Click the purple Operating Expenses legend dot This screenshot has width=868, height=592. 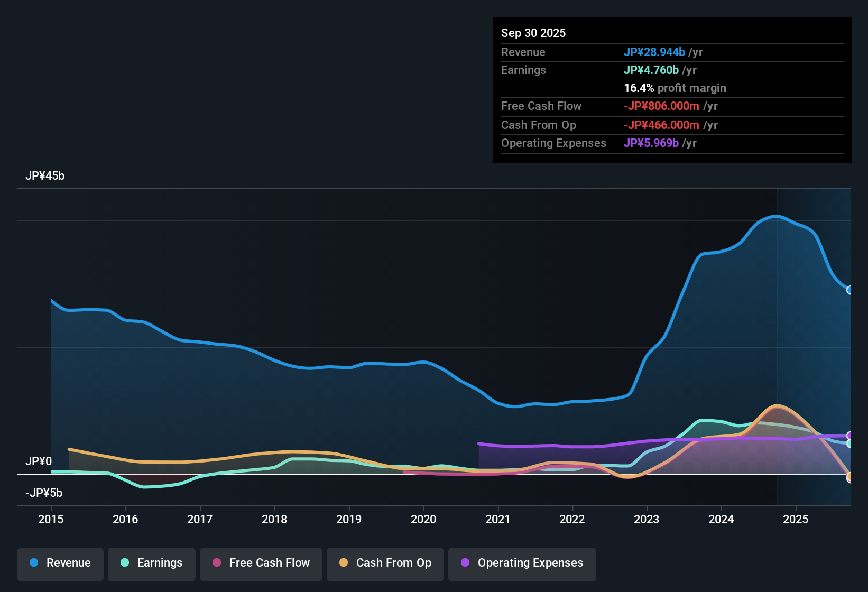tap(465, 563)
